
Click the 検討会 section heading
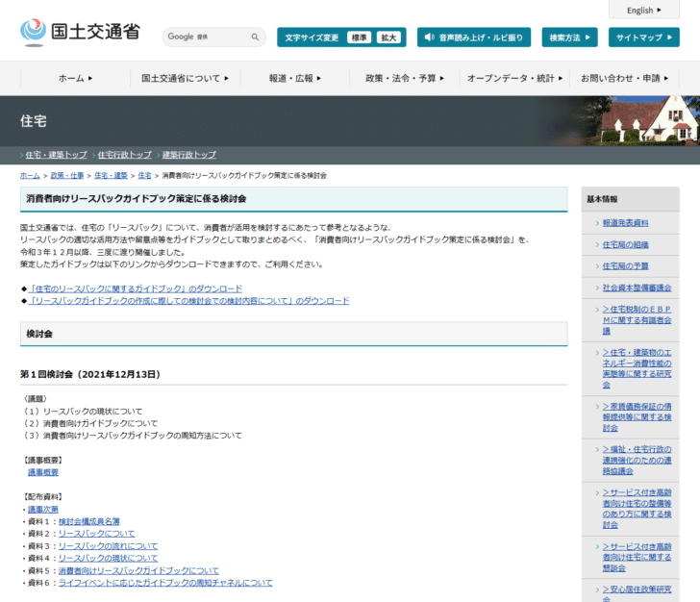pyautogui.click(x=39, y=334)
